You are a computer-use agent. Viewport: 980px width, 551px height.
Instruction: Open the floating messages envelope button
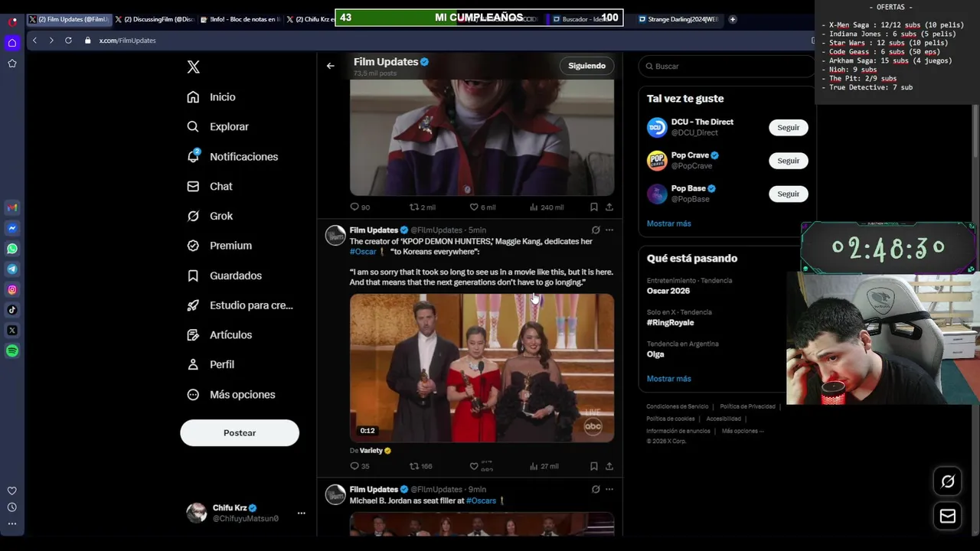(948, 517)
